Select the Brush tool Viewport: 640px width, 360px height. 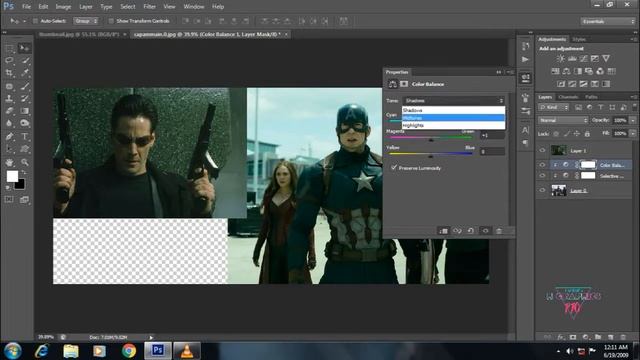[x=24, y=86]
